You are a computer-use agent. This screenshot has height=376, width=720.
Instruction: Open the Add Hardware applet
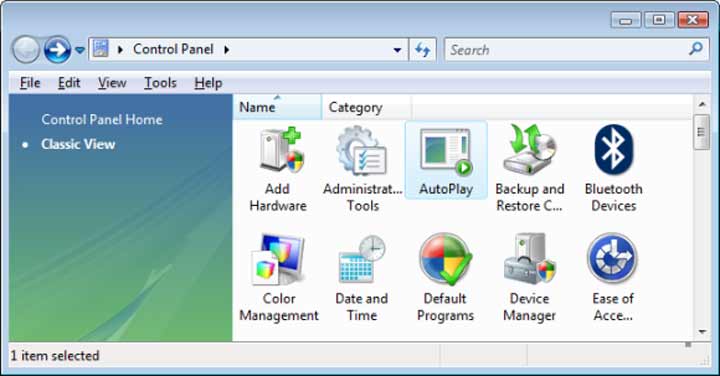click(278, 168)
